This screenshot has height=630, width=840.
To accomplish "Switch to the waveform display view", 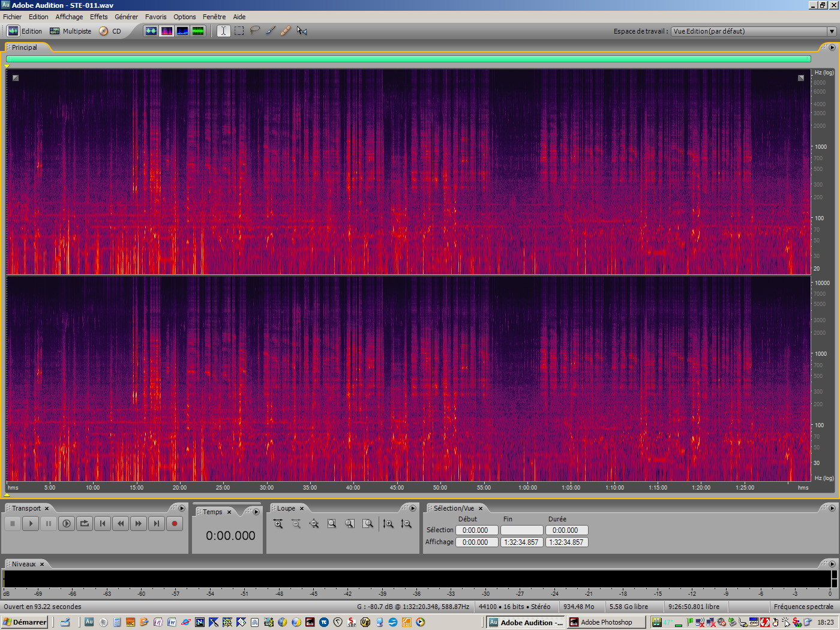I will tap(151, 31).
